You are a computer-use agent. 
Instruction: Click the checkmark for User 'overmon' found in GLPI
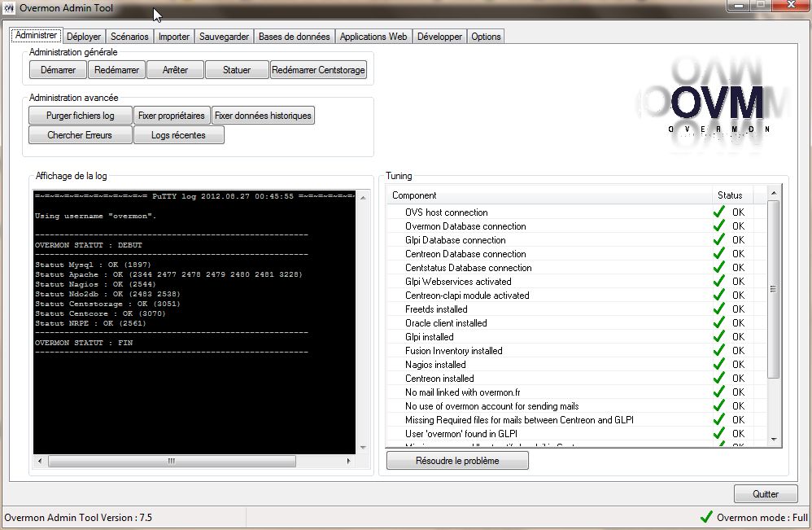coord(718,434)
